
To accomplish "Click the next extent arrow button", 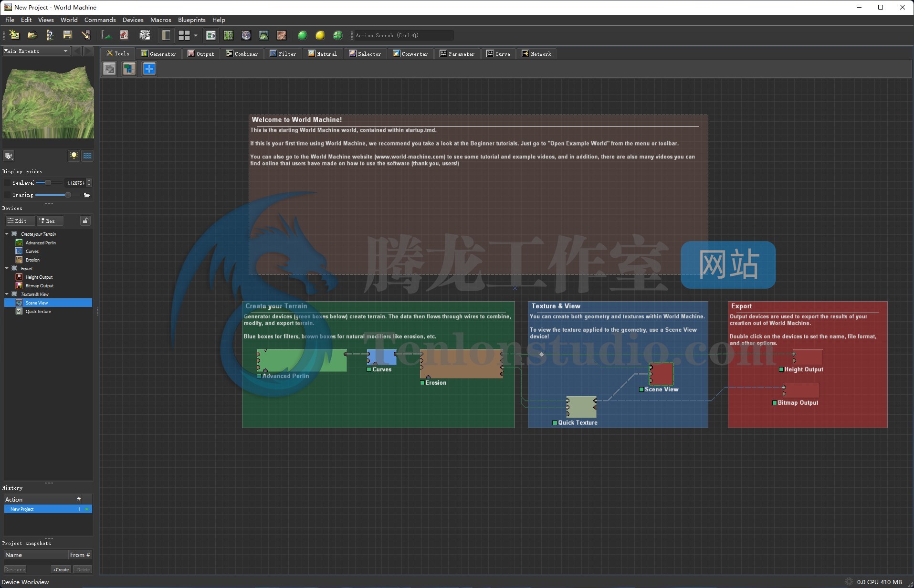I will pos(88,51).
